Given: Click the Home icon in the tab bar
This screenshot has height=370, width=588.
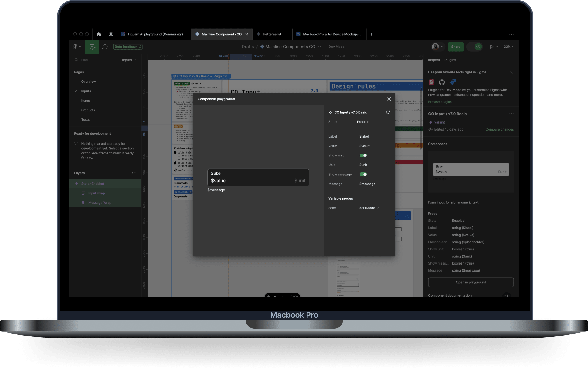Looking at the screenshot, I should click(99, 34).
